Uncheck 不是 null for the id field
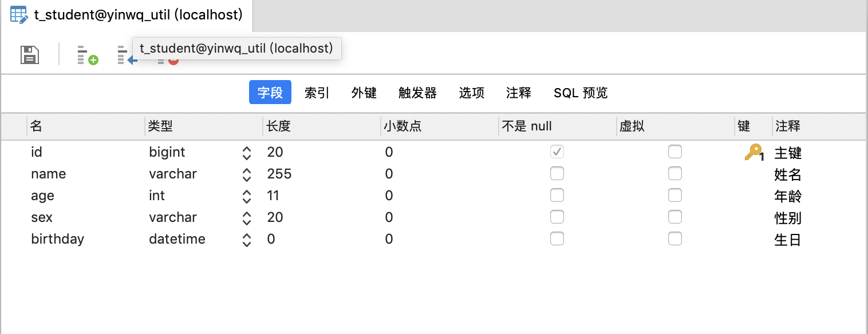Viewport: 868px width, 334px height. 557,152
